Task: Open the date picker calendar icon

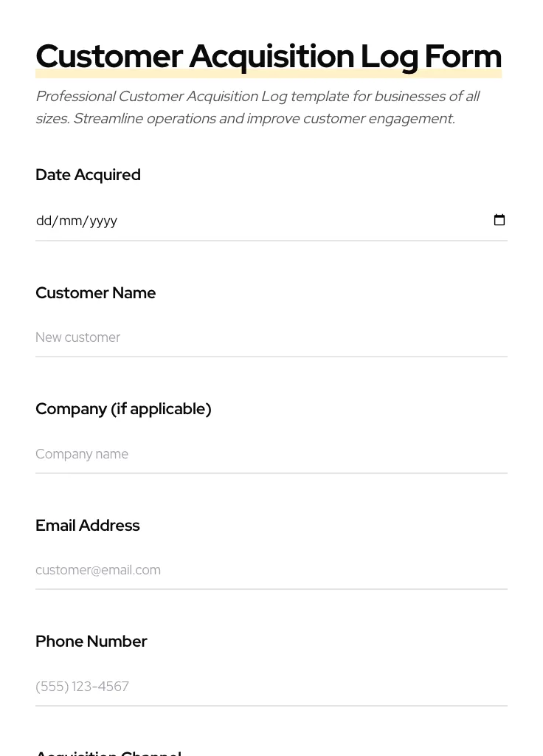Action: [x=499, y=219]
